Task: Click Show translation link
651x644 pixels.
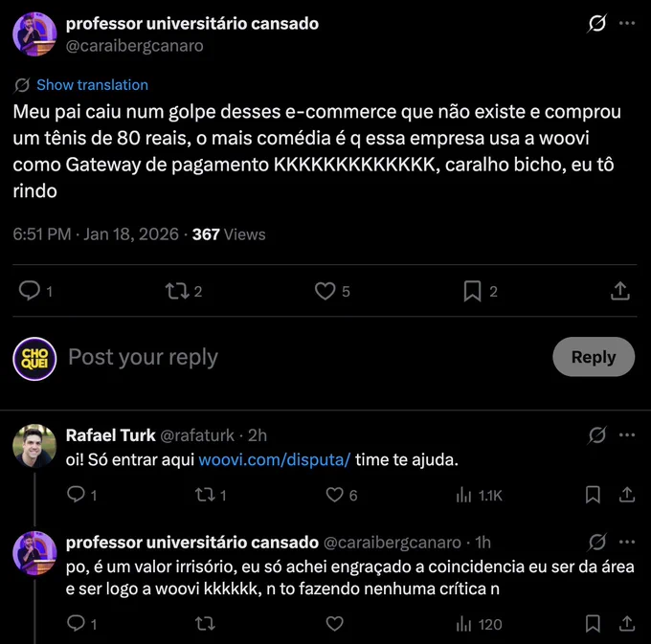Action: pos(92,85)
